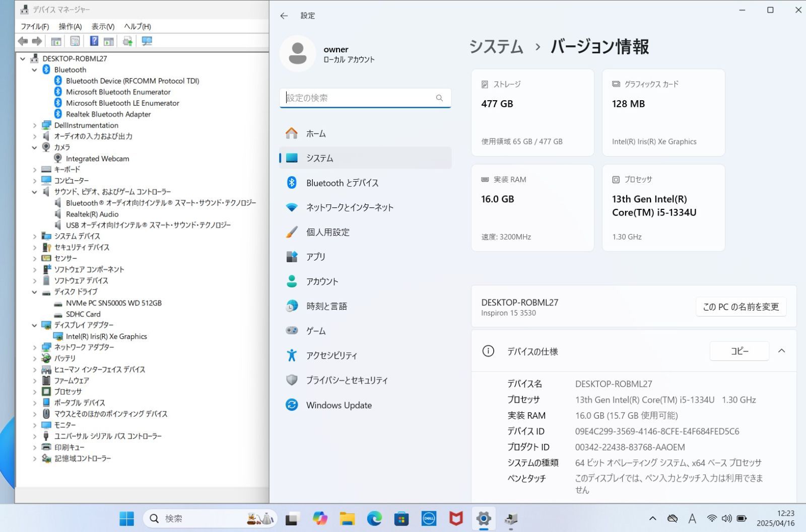806x532 pixels.
Task: Open アクセシビリティ settings page
Action: pyautogui.click(x=365, y=355)
